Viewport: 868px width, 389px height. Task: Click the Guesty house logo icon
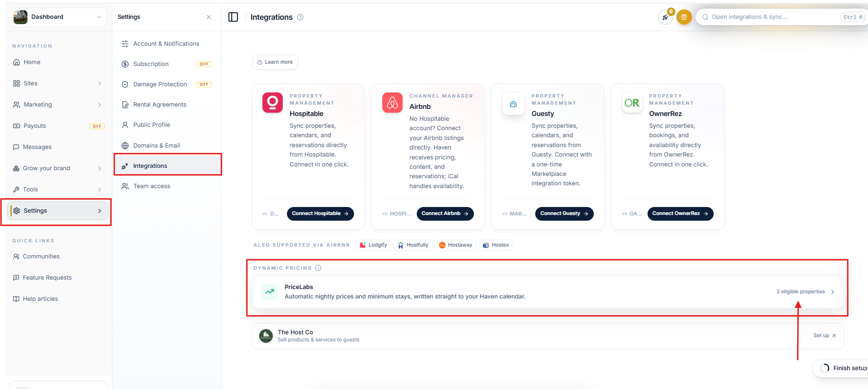coord(514,104)
